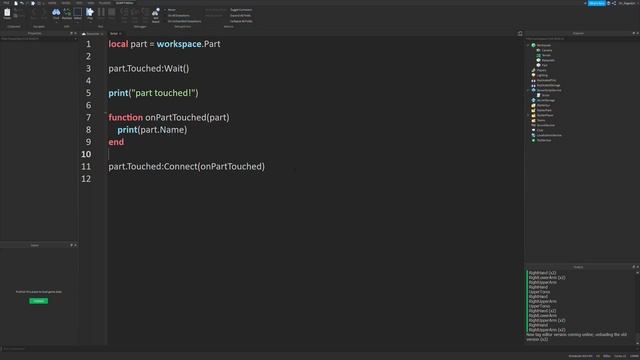
Task: Click the Properties filter search field
Action: [38, 39]
